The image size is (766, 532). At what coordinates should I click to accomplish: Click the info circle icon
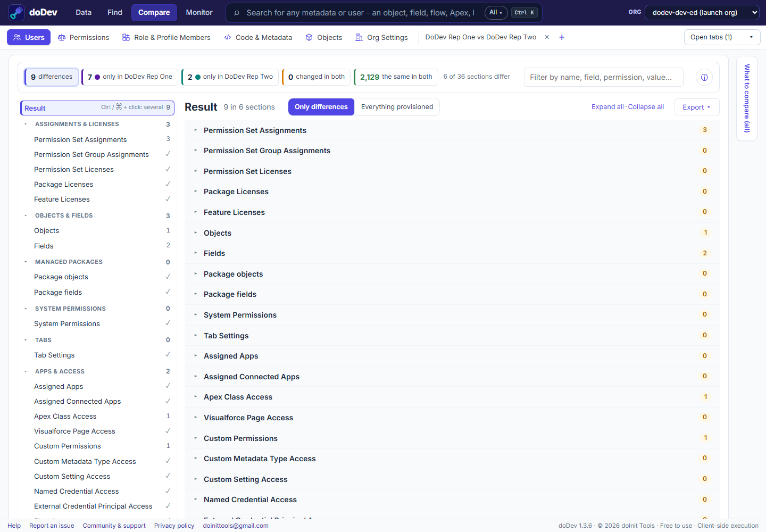tap(704, 77)
